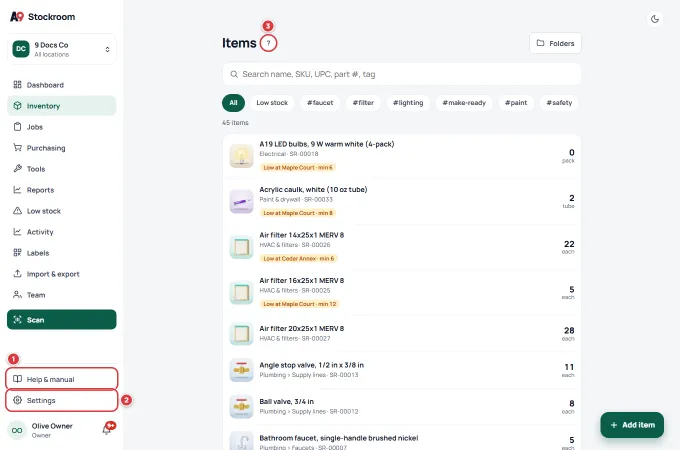680x450 pixels.
Task: Select the All filter chip
Action: (x=233, y=103)
